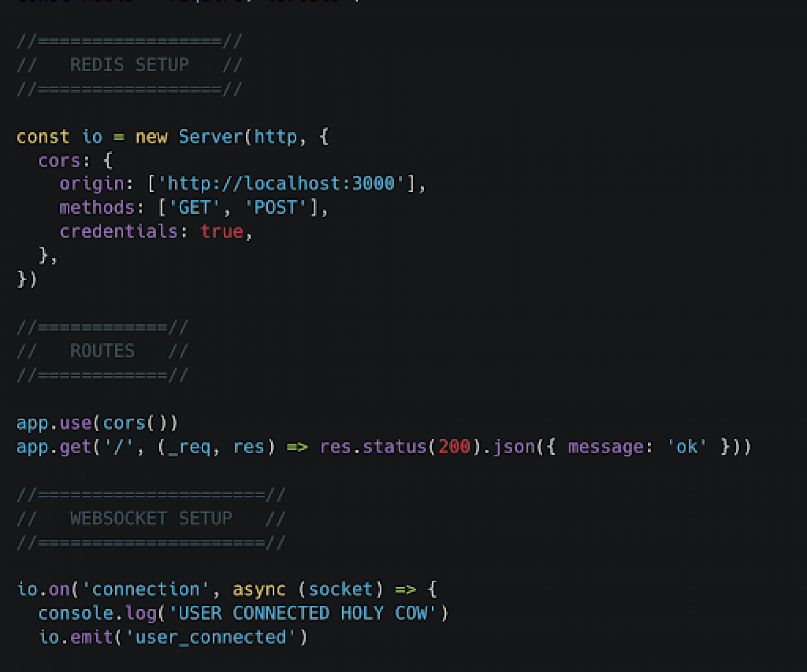Place cursor on the Server class name

[210, 137]
